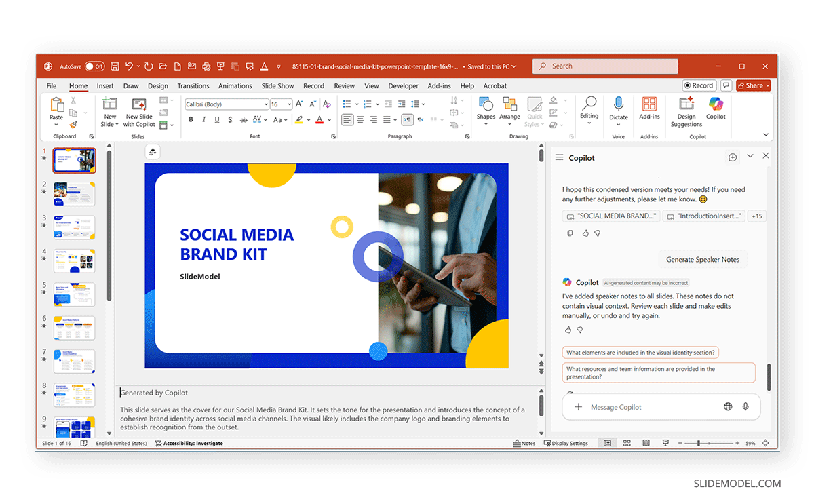Open Copilot from the ribbon

click(x=716, y=104)
